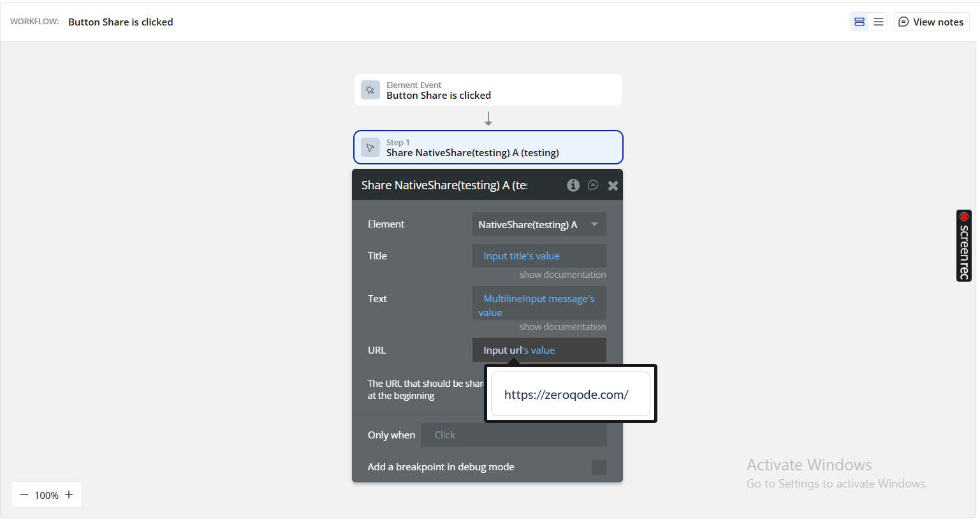Image resolution: width=980 pixels, height=520 pixels.
Task: Zoom out with the minus icon
Action: tap(24, 495)
